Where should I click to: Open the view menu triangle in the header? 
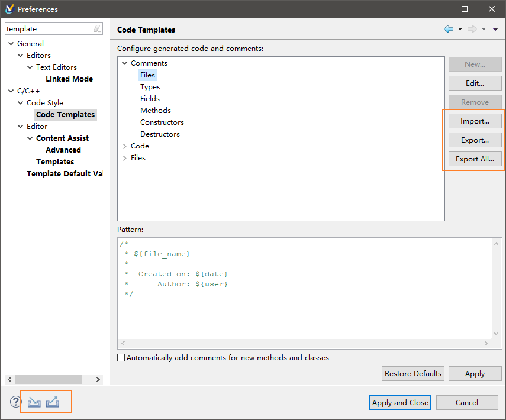[x=495, y=30]
